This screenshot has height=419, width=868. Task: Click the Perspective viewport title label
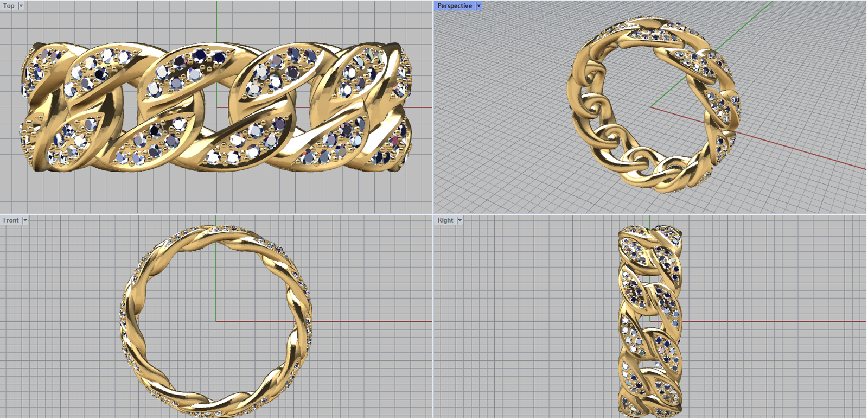455,5
